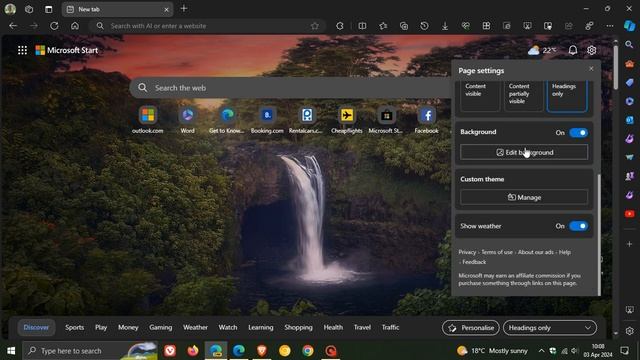This screenshot has width=640, height=360.
Task: Open the Weather feed tab
Action: click(x=195, y=327)
